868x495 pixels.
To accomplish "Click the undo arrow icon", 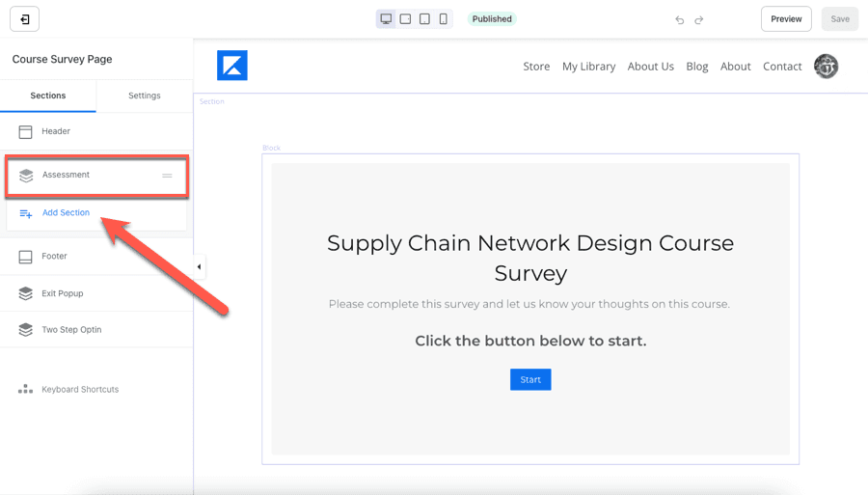I will click(x=680, y=19).
